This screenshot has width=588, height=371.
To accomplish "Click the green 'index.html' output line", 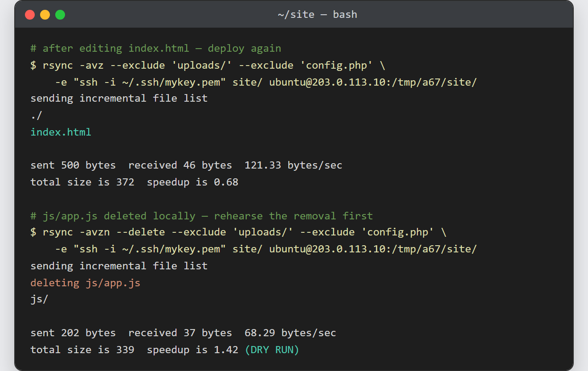I will coord(61,132).
